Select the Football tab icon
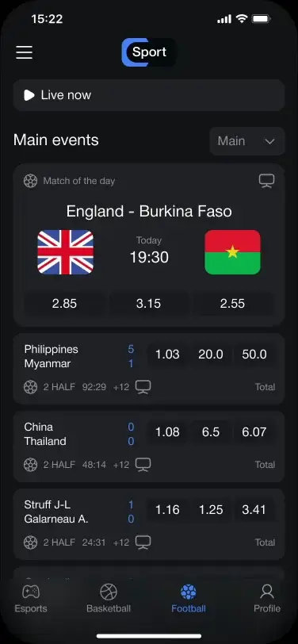Viewport: 298px width, 644px height. 189,592
